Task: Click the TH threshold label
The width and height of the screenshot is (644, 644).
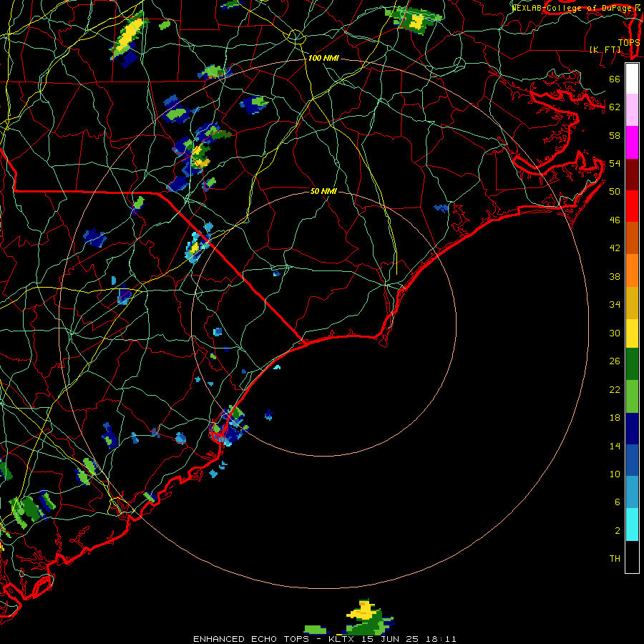Action: 615,559
